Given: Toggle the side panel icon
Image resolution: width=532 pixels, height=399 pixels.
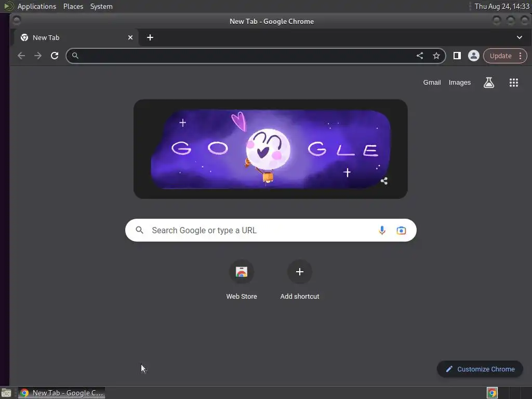Looking at the screenshot, I should click(457, 56).
